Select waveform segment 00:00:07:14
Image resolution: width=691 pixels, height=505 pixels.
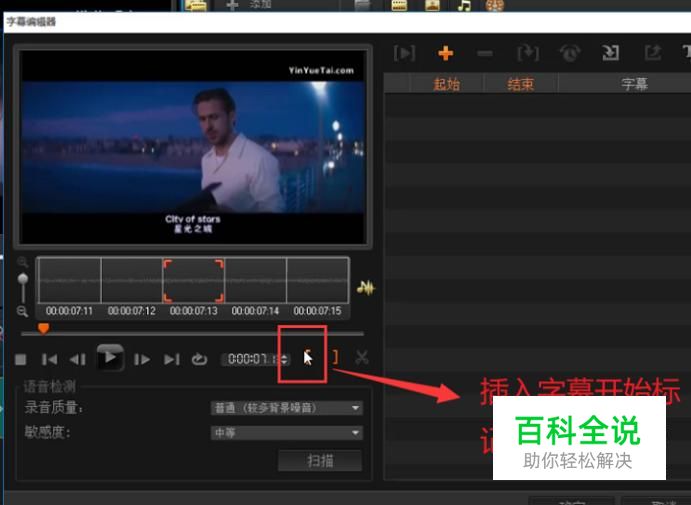tap(256, 281)
